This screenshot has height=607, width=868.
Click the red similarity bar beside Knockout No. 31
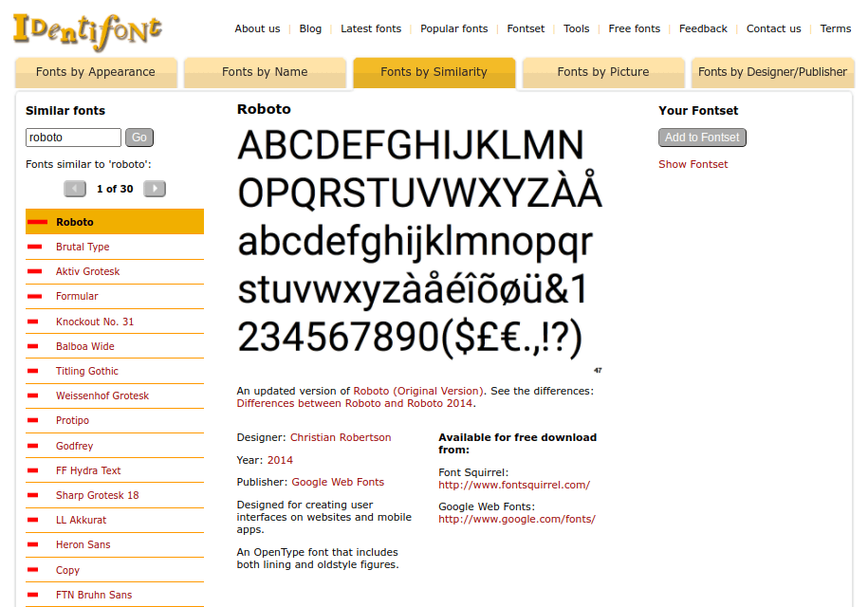[x=32, y=322]
